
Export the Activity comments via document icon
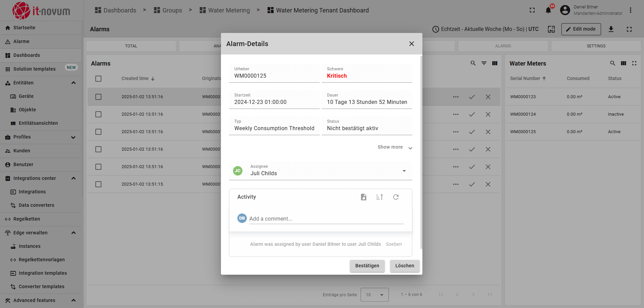[x=363, y=197]
